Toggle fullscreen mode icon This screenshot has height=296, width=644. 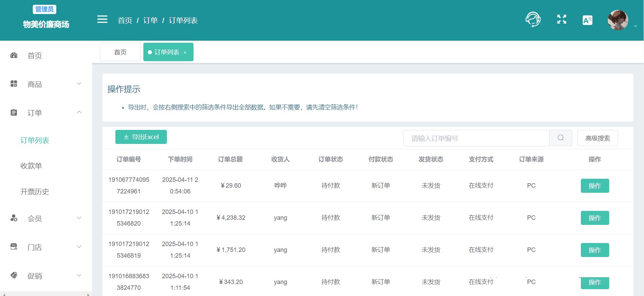[561, 19]
